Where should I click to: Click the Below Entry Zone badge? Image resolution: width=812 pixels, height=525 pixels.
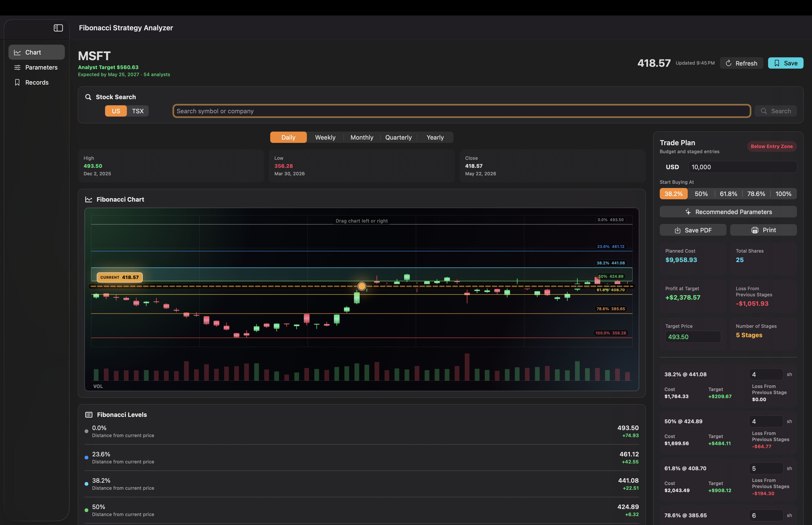772,146
